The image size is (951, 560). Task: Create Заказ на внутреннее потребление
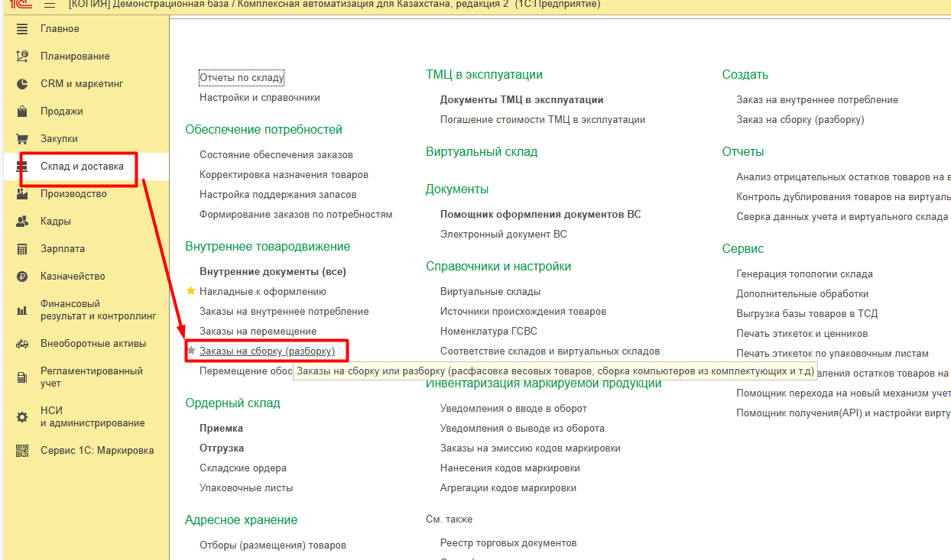(x=817, y=100)
